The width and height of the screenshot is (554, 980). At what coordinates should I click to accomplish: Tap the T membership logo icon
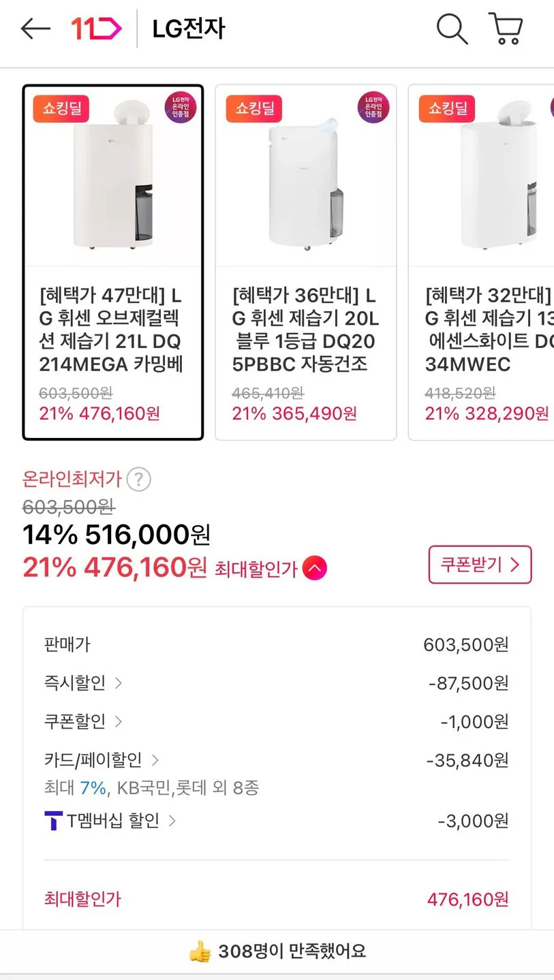53,821
